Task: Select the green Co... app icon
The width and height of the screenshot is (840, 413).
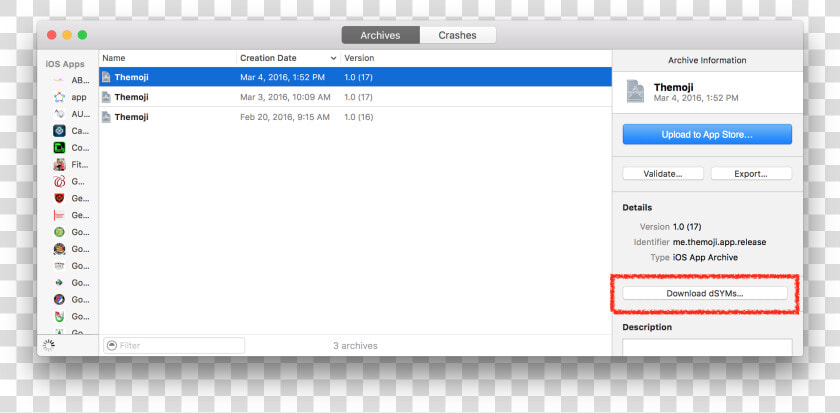Action: tap(59, 148)
